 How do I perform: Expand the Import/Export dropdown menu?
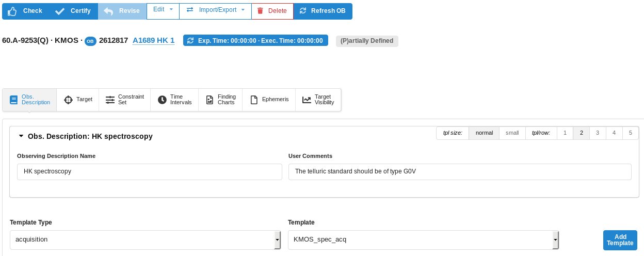[x=215, y=10]
